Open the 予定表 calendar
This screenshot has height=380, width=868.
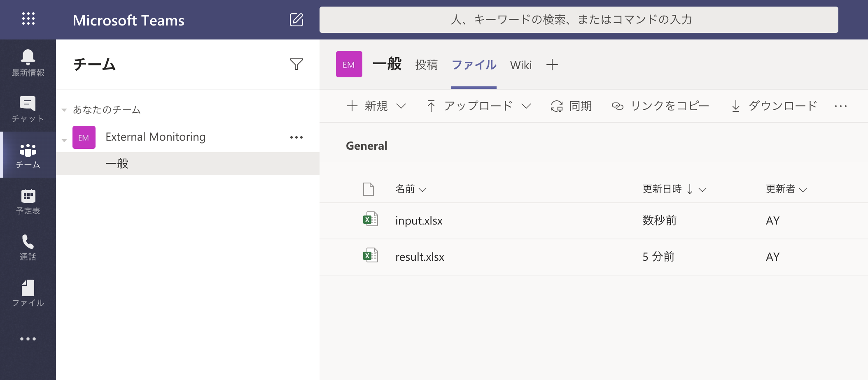(28, 201)
